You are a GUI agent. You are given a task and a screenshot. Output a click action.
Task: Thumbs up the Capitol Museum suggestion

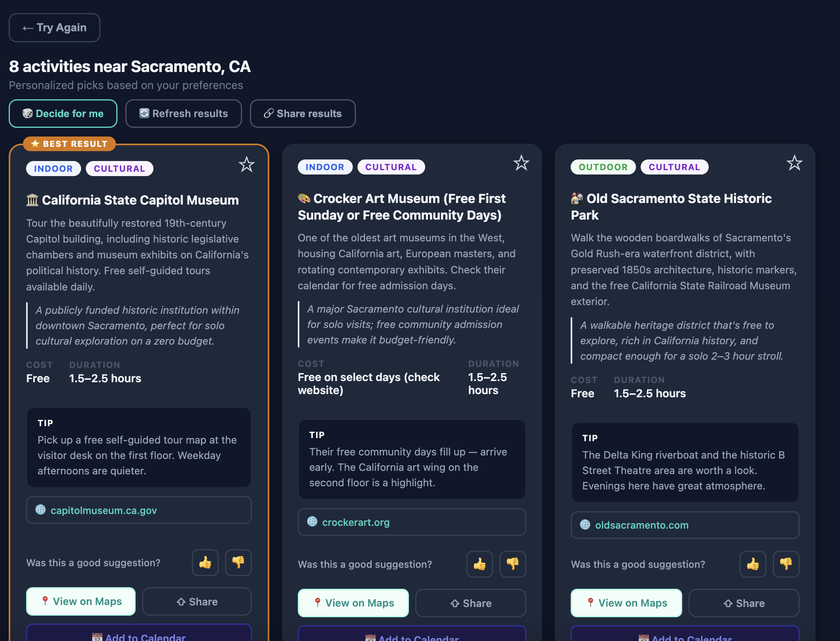205,562
